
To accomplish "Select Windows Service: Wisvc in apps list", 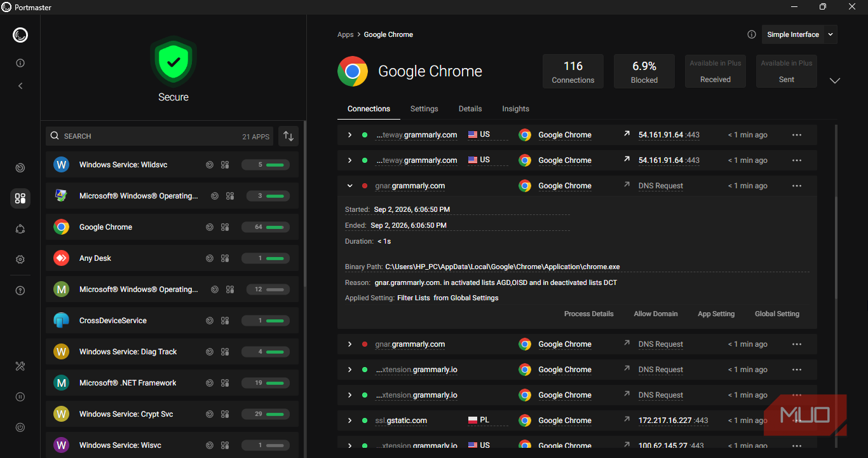I will click(172, 445).
